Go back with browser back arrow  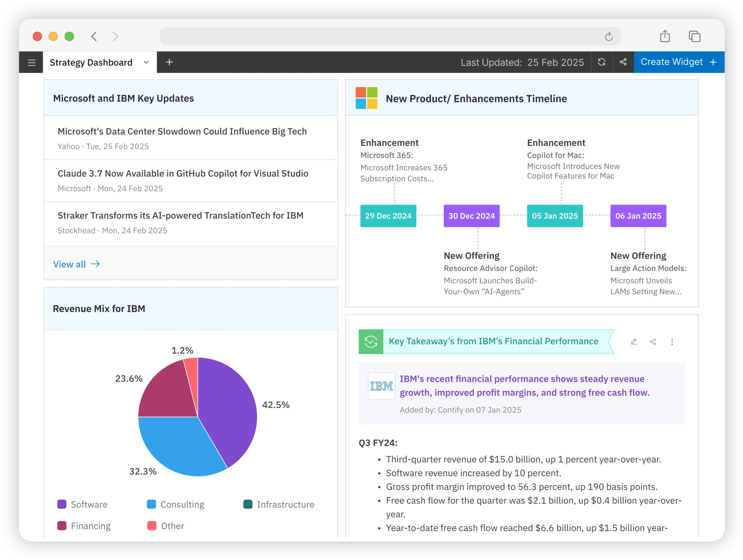pos(94,36)
